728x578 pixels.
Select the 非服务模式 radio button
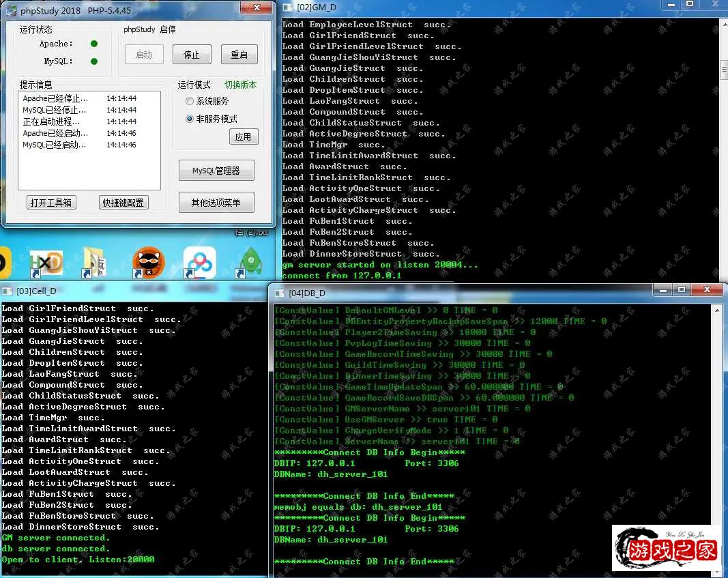[190, 119]
